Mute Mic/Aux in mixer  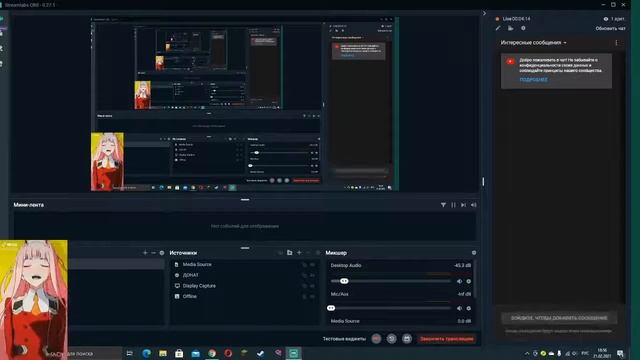click(459, 308)
